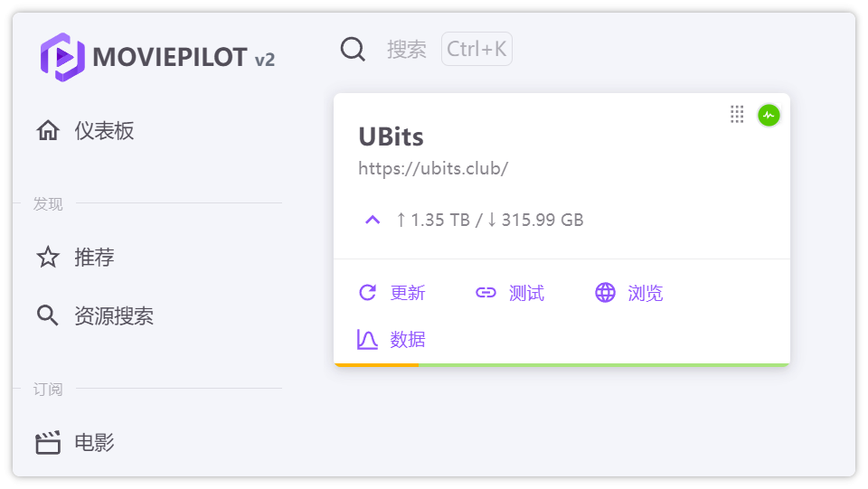Click the search magnifier icon
Image resolution: width=868 pixels, height=489 pixels.
(x=353, y=49)
